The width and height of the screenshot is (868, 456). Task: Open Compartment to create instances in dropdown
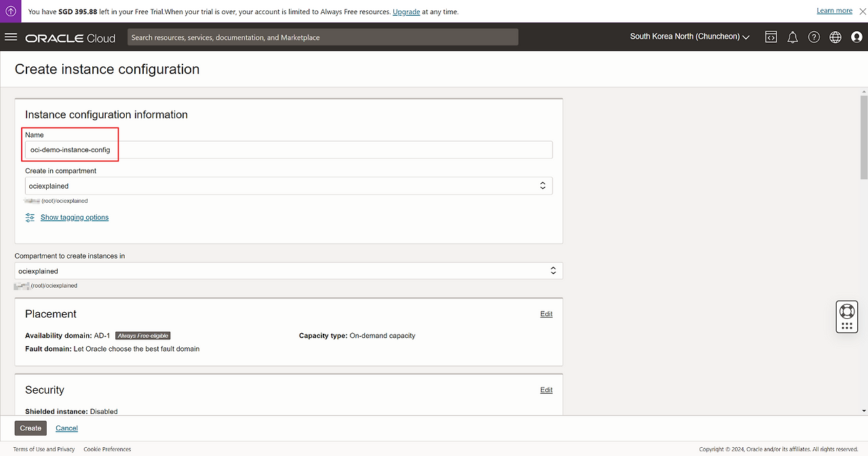tap(288, 271)
